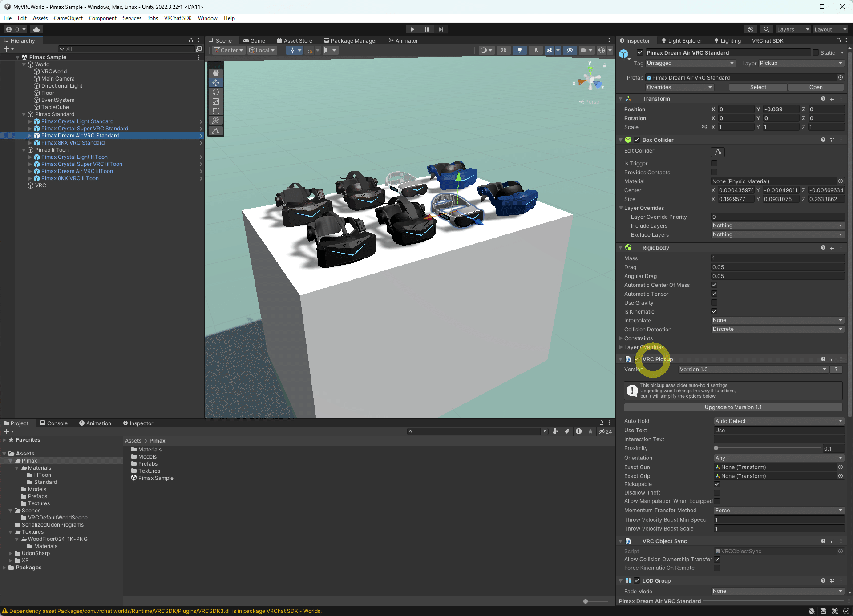Open the VRChat SDK menu
Viewport: 853px width, 616px height.
click(x=178, y=18)
